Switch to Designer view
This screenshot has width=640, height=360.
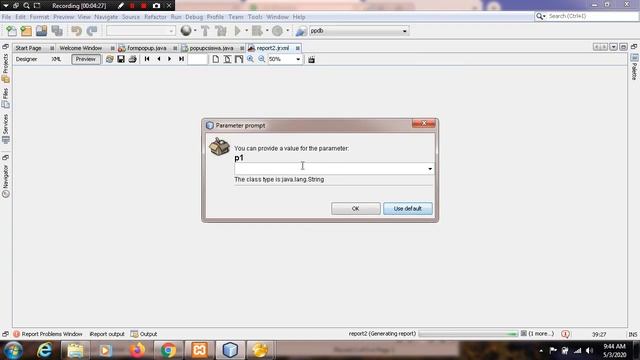coord(27,59)
